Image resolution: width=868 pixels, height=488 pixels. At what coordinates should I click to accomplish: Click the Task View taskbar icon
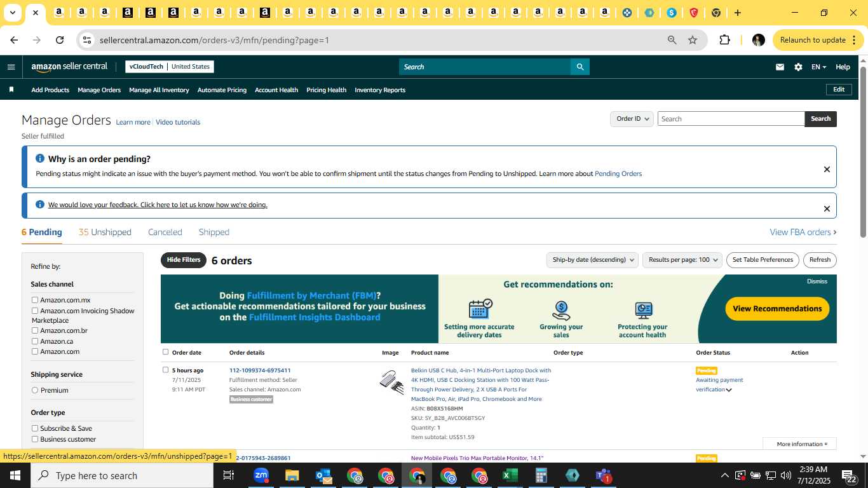(x=229, y=475)
